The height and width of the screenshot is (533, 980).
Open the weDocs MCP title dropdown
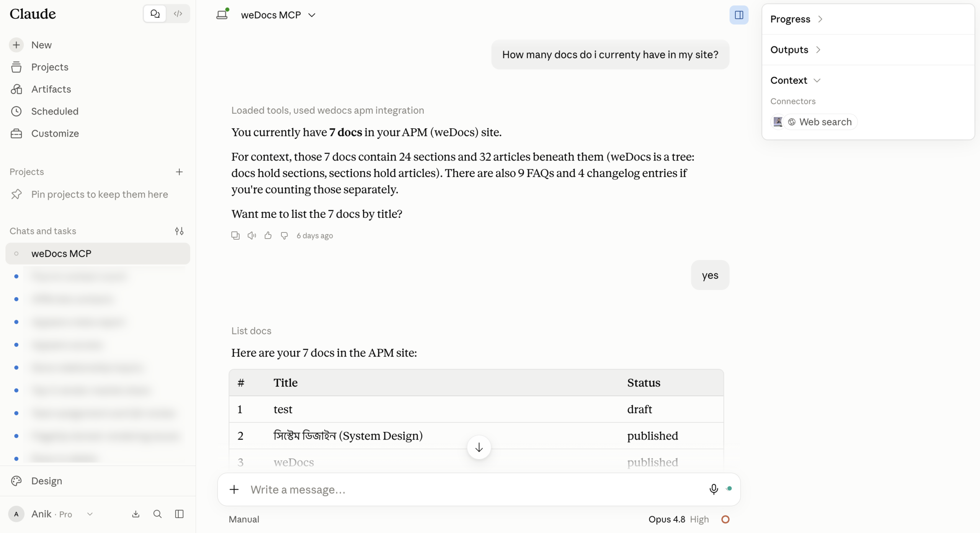(x=278, y=15)
